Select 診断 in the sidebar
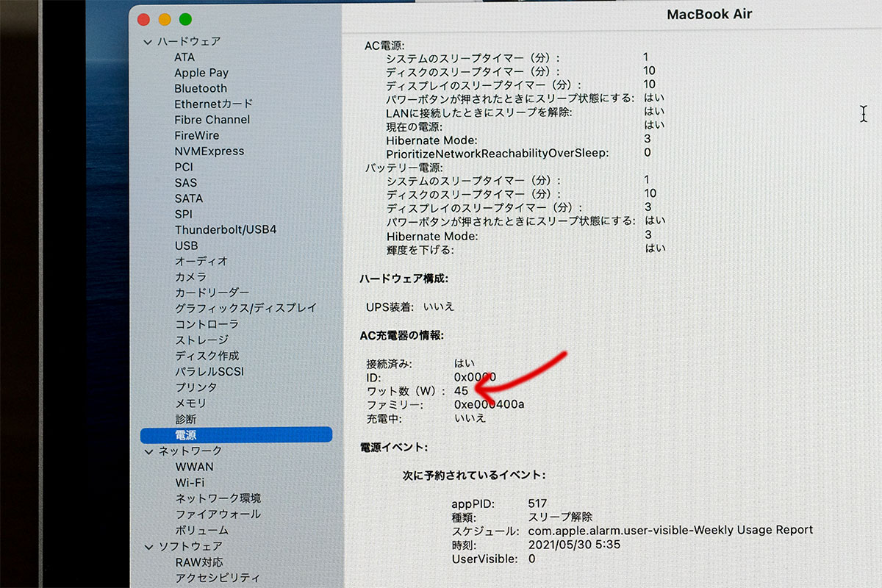This screenshot has height=588, width=882. (186, 419)
